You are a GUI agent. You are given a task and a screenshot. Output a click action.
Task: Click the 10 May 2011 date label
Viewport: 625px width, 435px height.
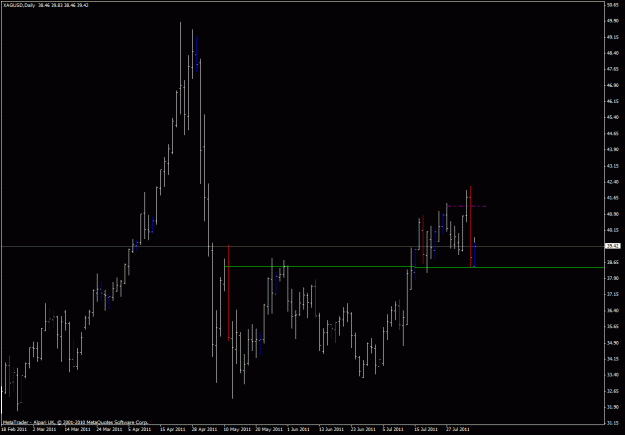(x=237, y=430)
